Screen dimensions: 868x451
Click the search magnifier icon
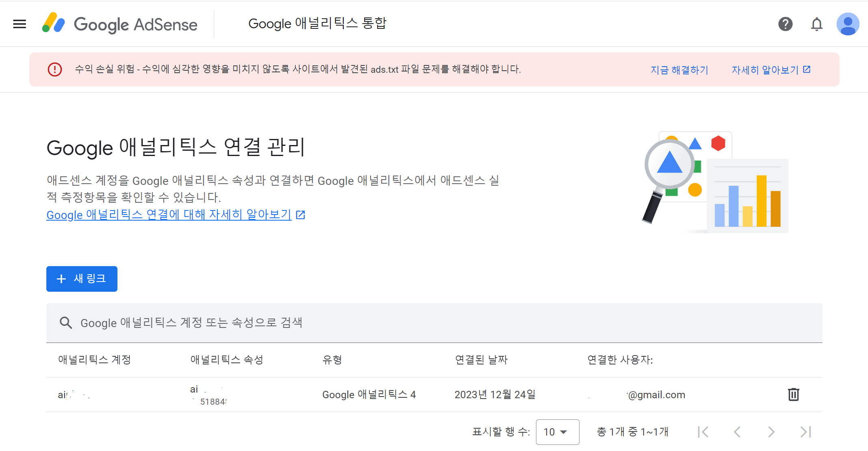[x=66, y=323]
